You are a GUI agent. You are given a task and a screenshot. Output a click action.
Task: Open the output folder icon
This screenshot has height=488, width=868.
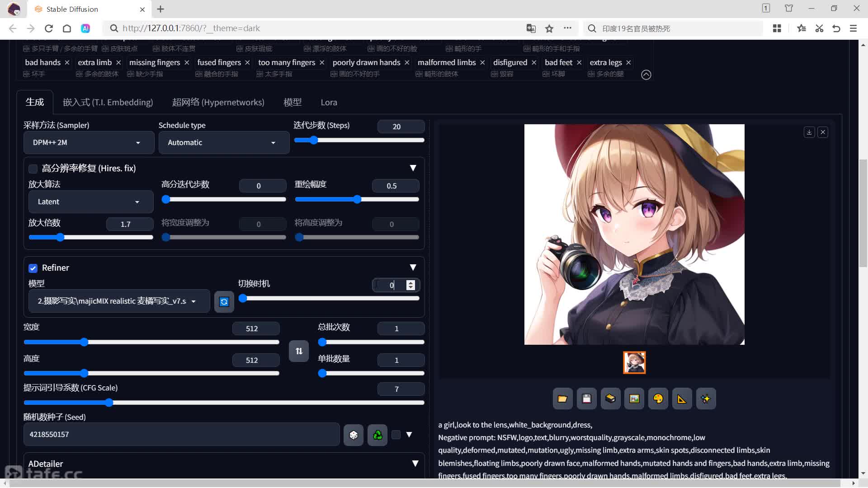click(562, 399)
